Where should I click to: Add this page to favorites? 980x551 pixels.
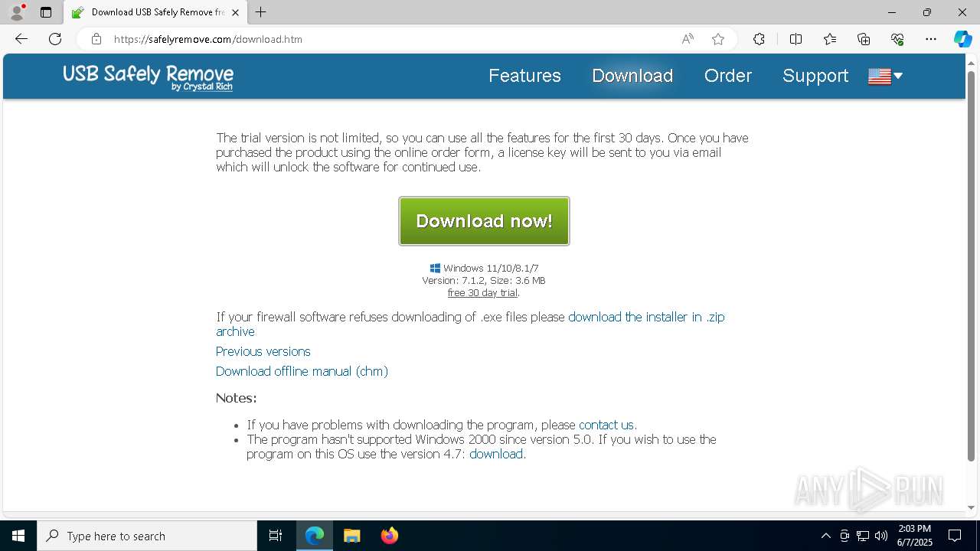point(718,39)
